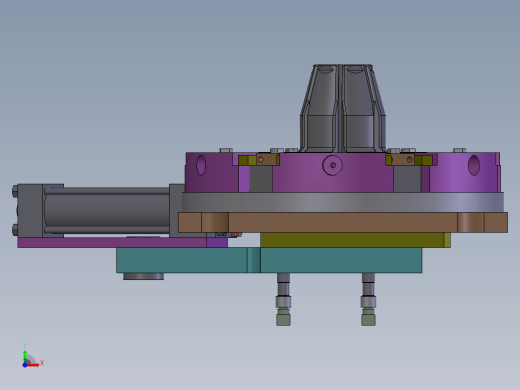Select the olive block below brown plate
Viewport: 520px width, 390px height.
coord(355,240)
